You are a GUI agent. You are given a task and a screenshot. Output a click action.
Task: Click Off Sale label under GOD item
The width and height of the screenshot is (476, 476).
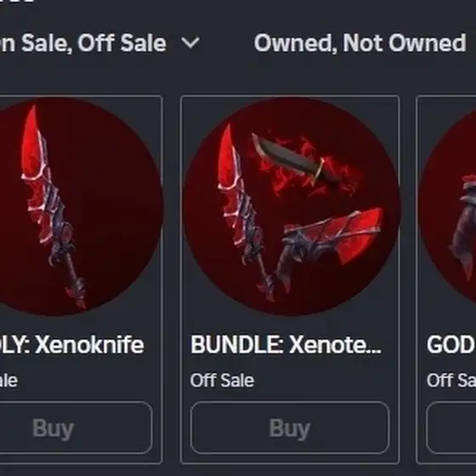coord(451,381)
